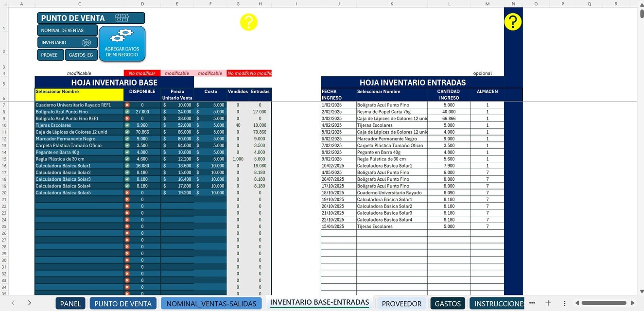Screen dimensions: 644x311
Task: Click the NOMINAL DE VENTAS button
Action: [x=68, y=30]
